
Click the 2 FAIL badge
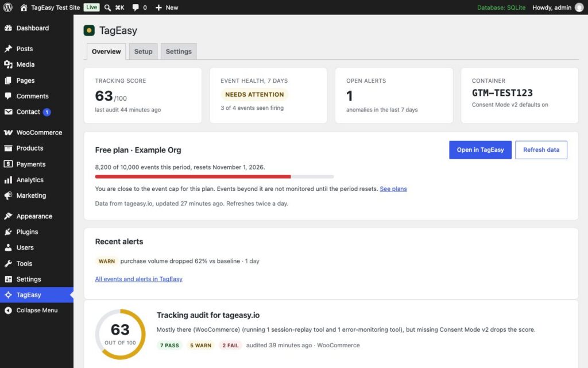(230, 346)
